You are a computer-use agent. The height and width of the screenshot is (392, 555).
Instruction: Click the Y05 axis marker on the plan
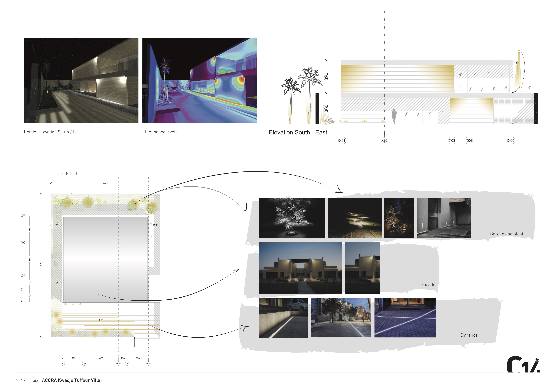pyautogui.click(x=23, y=216)
